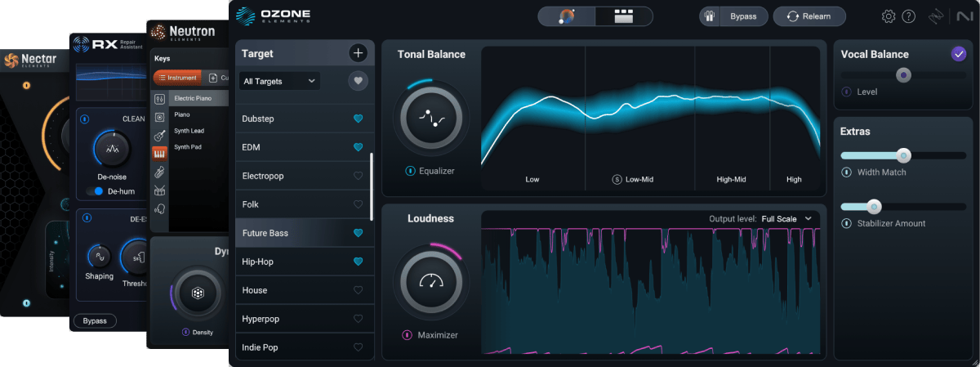
Task: Click the gain match icon beside Bypass
Action: coord(710,16)
